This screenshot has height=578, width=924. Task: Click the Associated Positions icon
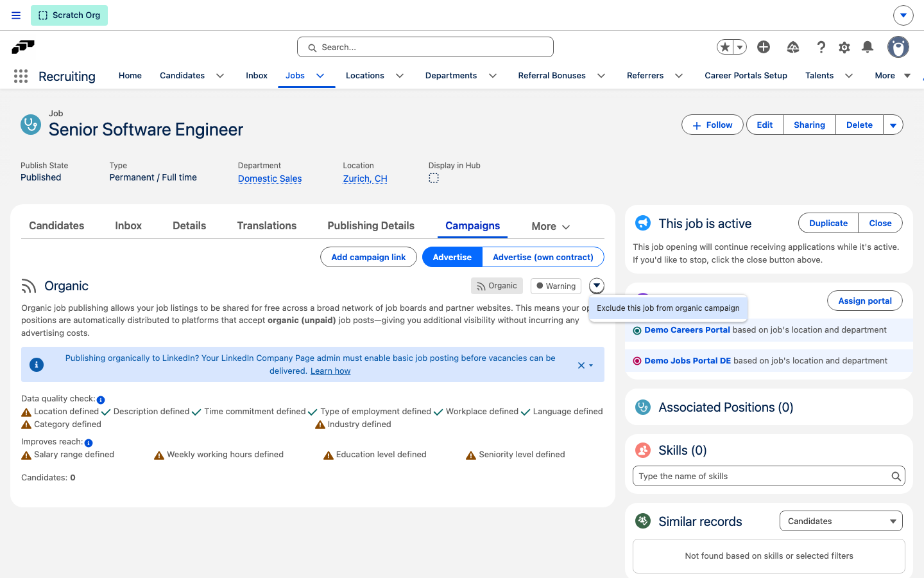point(642,407)
